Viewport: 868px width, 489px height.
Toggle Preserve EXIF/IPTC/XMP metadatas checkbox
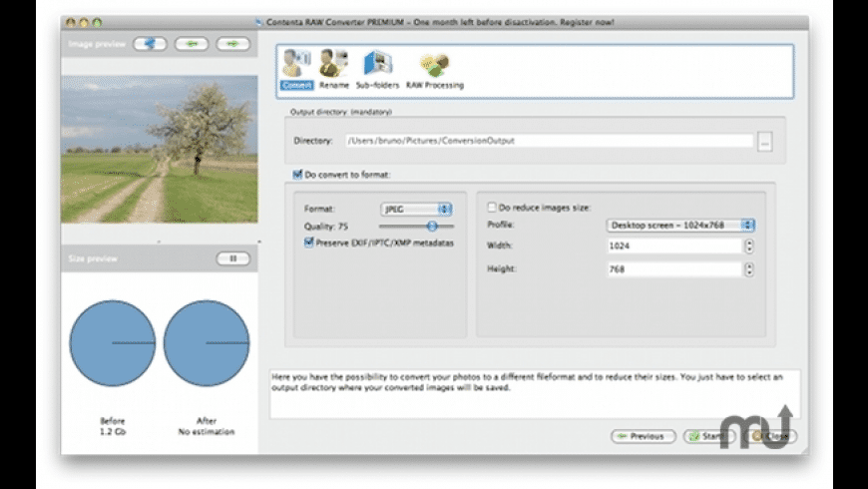(x=309, y=243)
